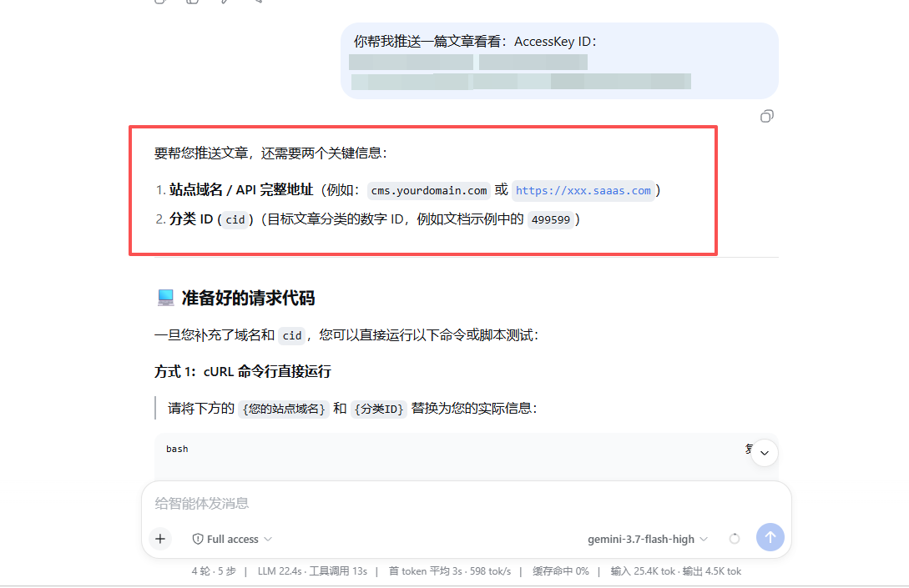Click 首 token 平均 3s status entry
Screen dimensions: 909x588
pyautogui.click(x=425, y=571)
